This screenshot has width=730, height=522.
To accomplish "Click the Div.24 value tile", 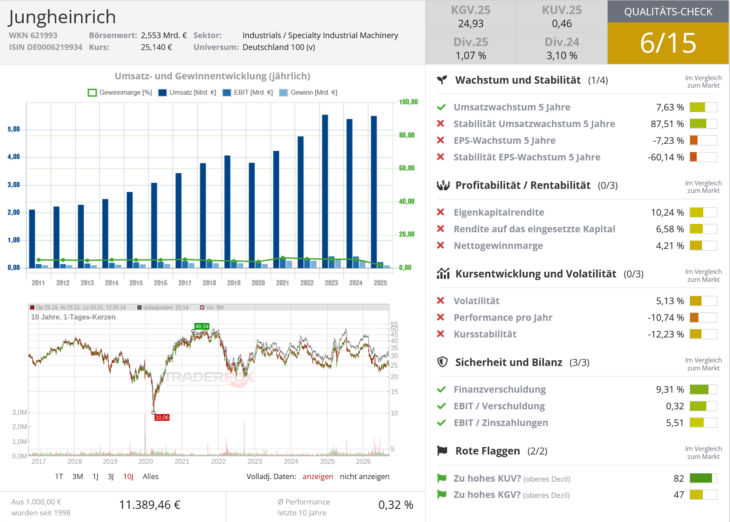I will click(562, 48).
